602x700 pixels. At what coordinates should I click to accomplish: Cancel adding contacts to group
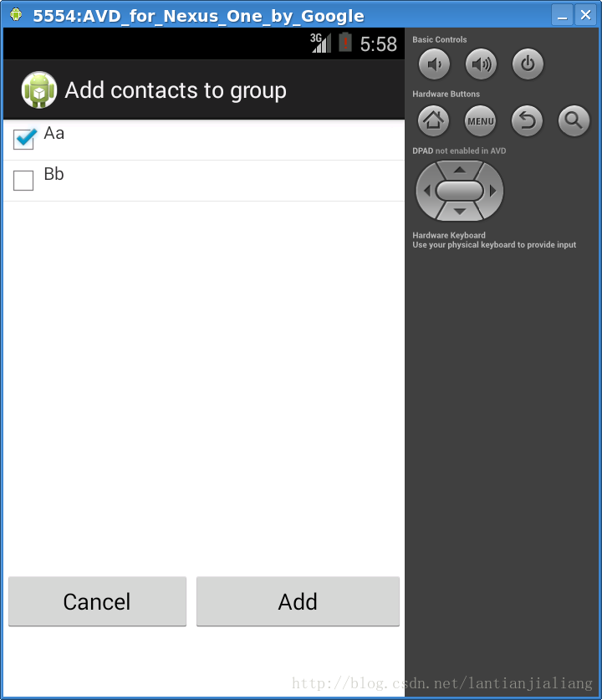click(x=97, y=601)
